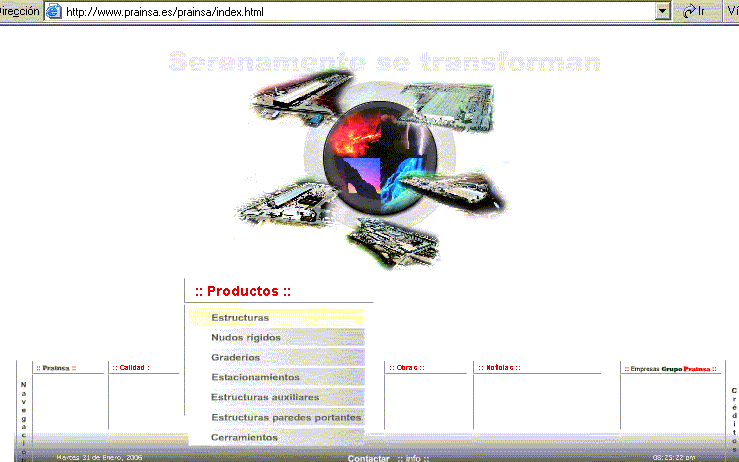Click the vertical Créditos label
739x462 pixels.
coord(734,419)
